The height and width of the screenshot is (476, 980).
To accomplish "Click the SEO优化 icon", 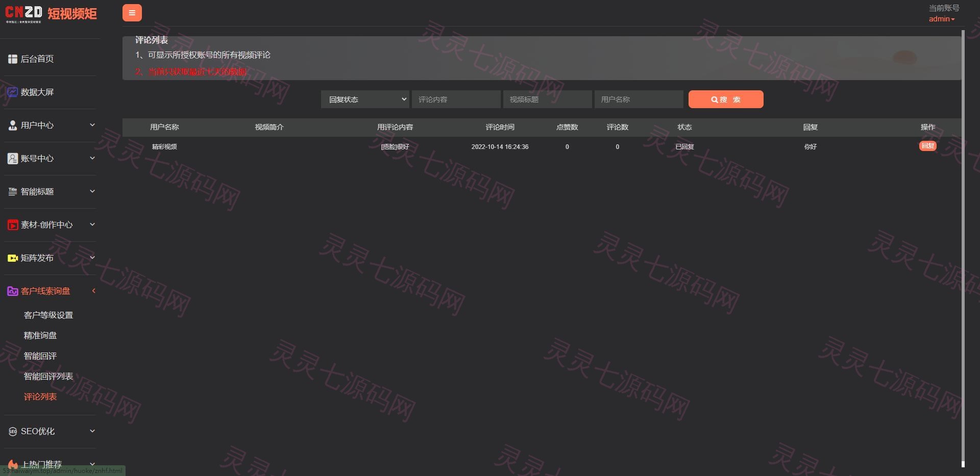I will pyautogui.click(x=13, y=432).
